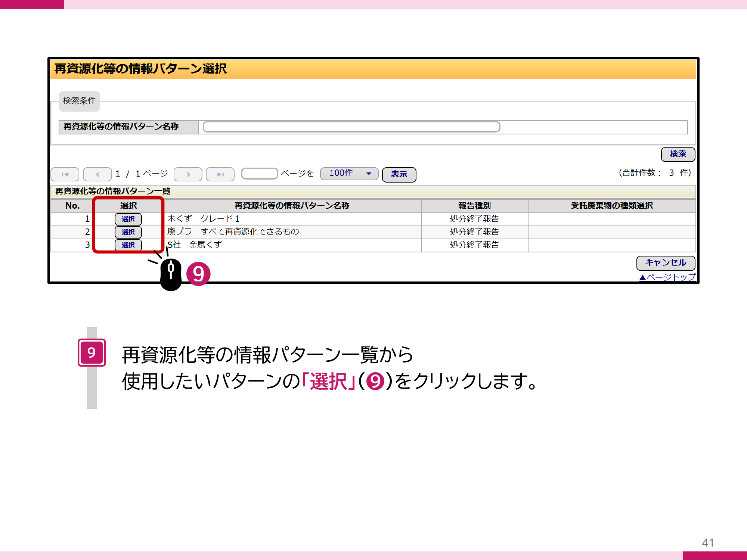Click the No. column header

(72, 206)
